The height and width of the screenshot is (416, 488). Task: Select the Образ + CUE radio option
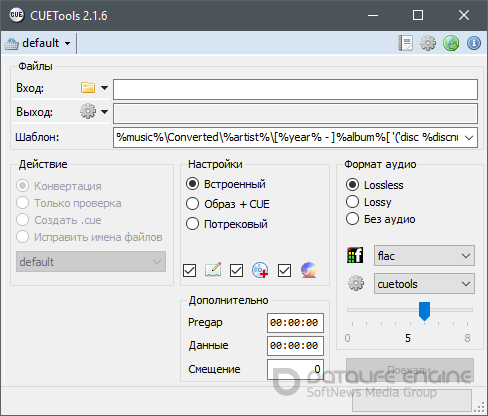pyautogui.click(x=228, y=204)
